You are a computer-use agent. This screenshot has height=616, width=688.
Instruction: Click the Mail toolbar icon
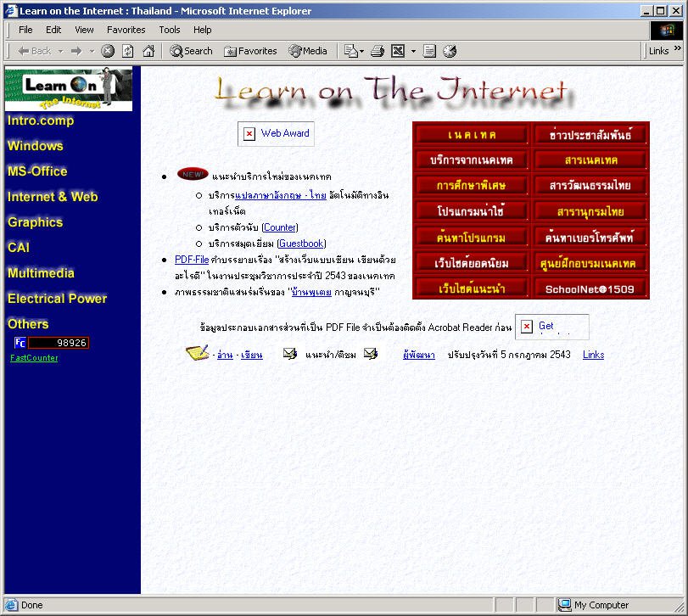pos(350,51)
